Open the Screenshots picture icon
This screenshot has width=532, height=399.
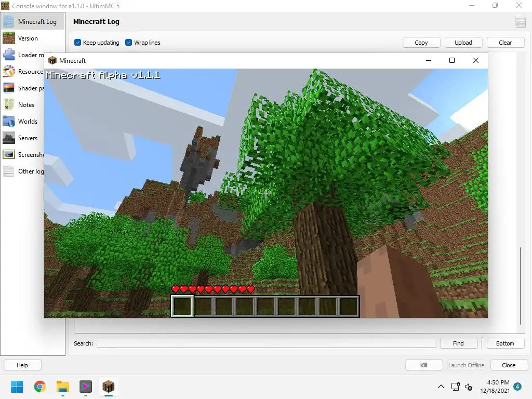(x=8, y=154)
